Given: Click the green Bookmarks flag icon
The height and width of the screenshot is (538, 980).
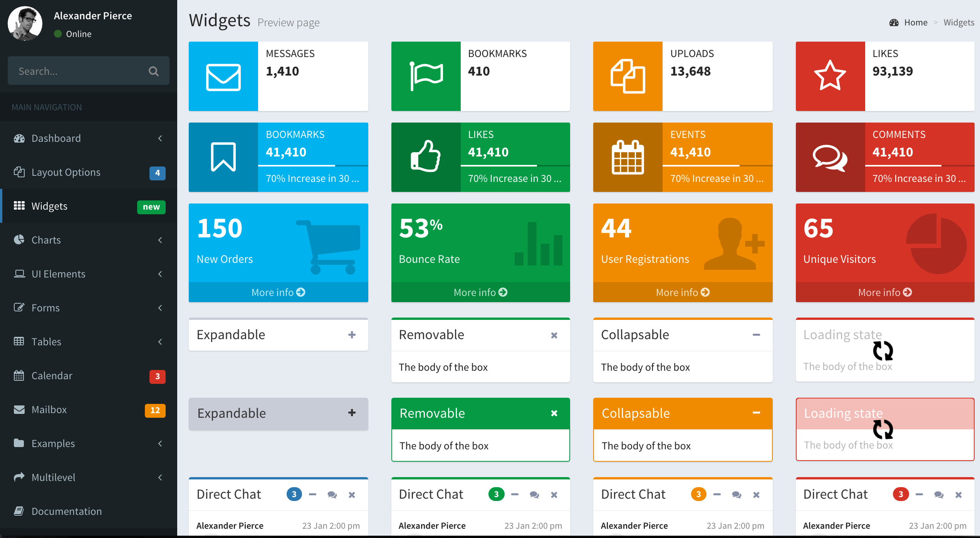Looking at the screenshot, I should pyautogui.click(x=426, y=76).
